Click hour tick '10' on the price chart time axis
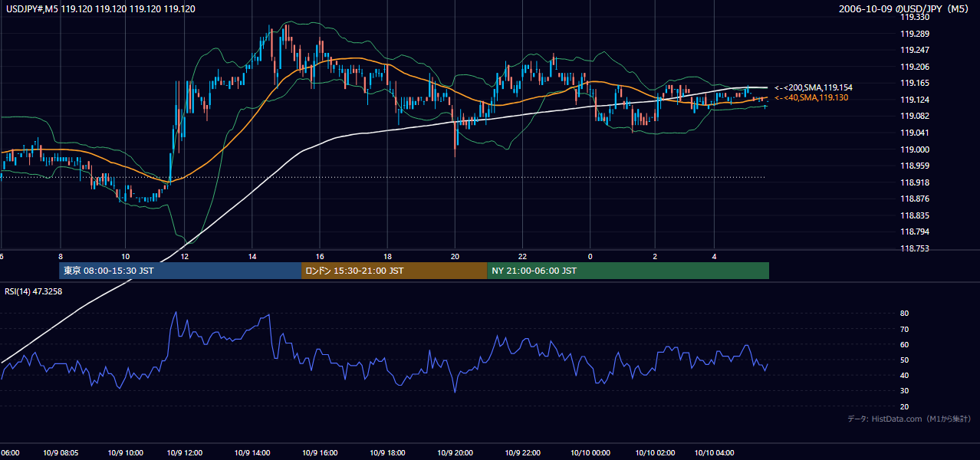Image resolution: width=980 pixels, height=460 pixels. coord(126,256)
